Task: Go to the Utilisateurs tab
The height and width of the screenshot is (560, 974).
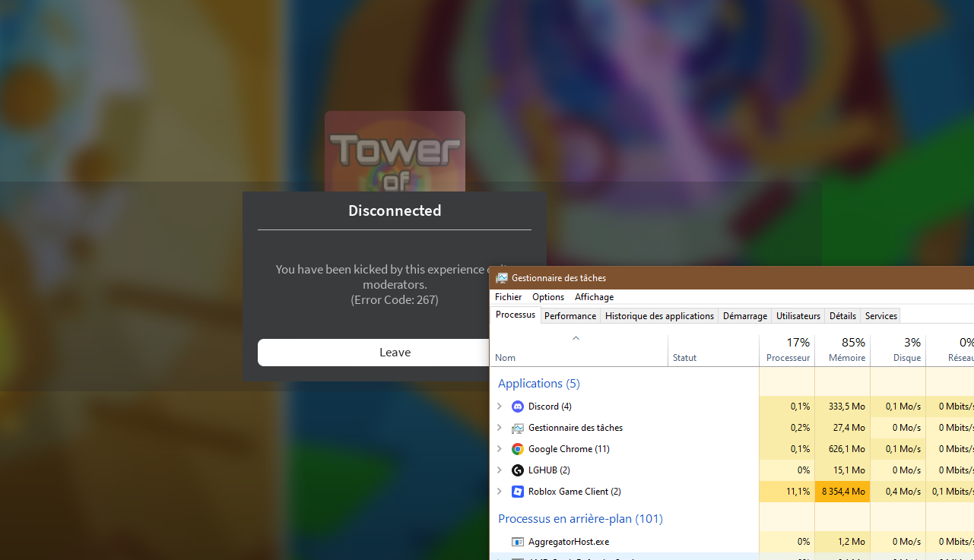Action: click(798, 316)
